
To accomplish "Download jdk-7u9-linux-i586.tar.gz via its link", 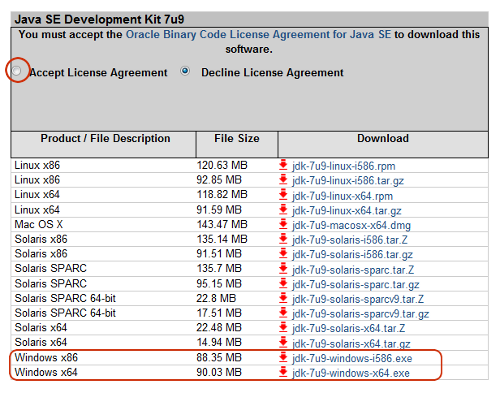I will click(348, 181).
